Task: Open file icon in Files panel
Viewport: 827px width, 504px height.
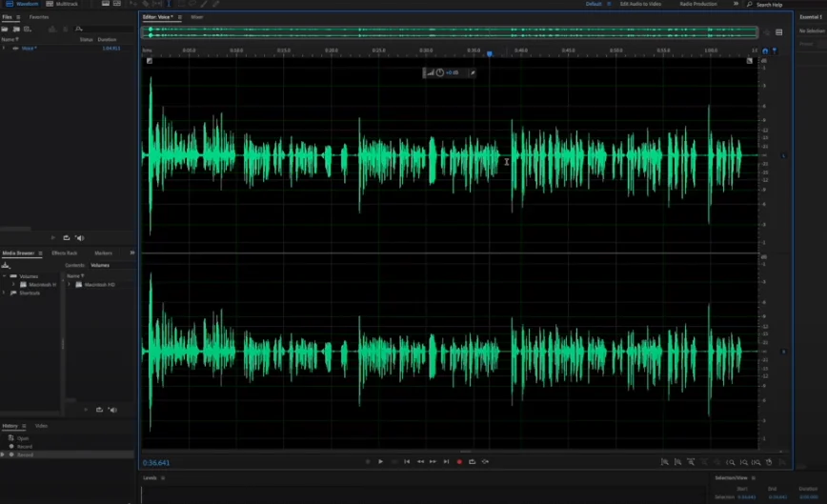Action: 5,29
